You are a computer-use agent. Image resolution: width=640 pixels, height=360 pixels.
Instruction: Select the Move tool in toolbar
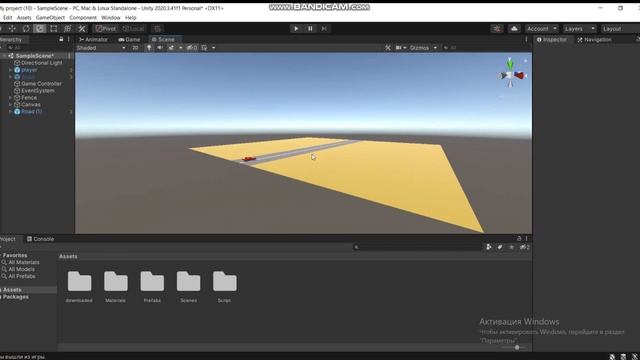pos(12,29)
